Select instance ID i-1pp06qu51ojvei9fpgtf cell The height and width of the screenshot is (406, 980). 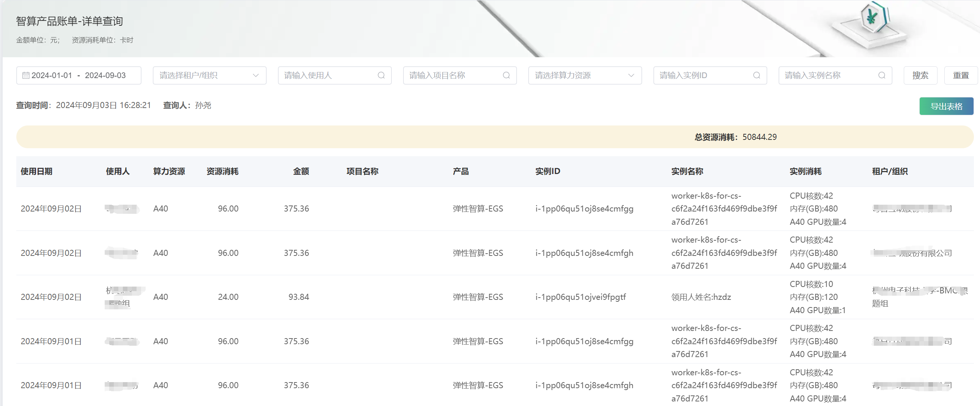click(580, 297)
